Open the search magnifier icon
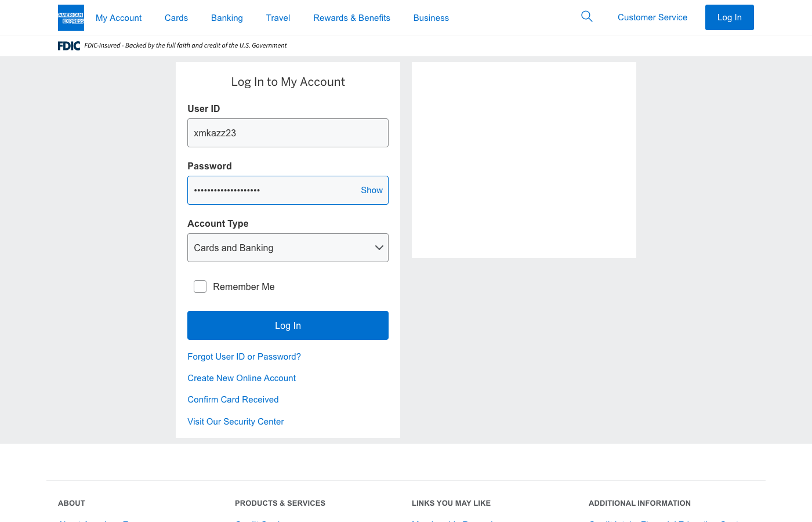 tap(587, 17)
